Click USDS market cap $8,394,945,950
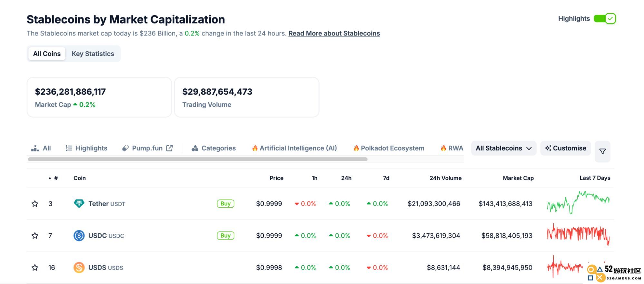Viewport: 644px width, 284px height. pos(507,268)
